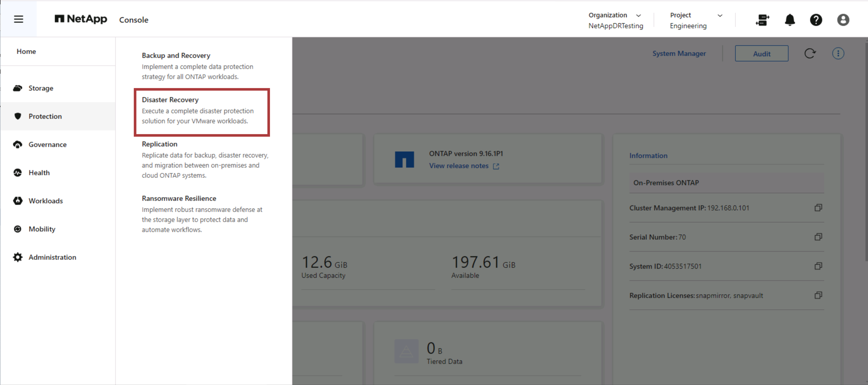Open the notifications bell
The image size is (868, 385).
tap(790, 20)
